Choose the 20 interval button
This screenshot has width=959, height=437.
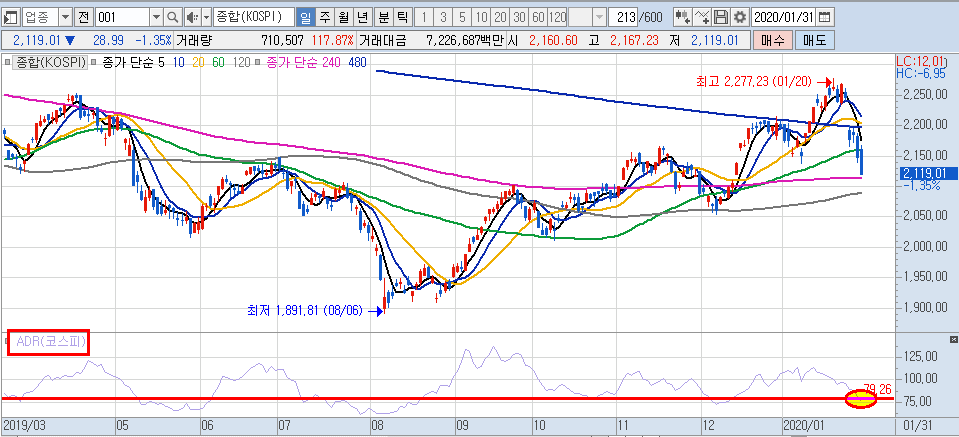[500, 17]
